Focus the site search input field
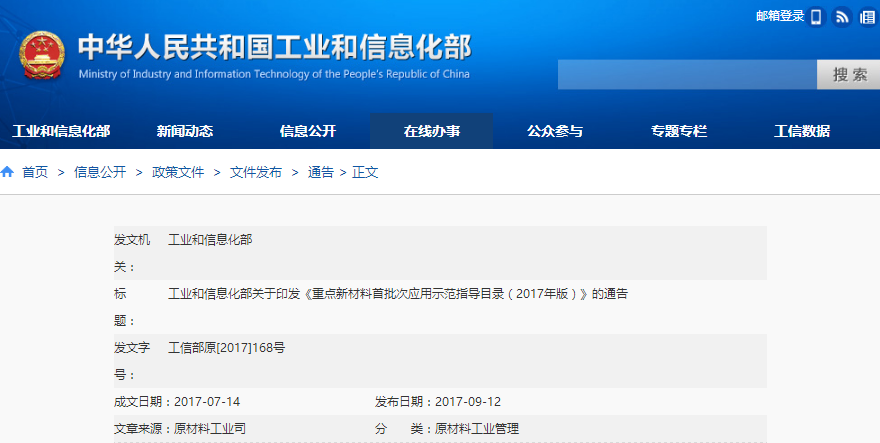The height and width of the screenshot is (443, 880). click(687, 75)
